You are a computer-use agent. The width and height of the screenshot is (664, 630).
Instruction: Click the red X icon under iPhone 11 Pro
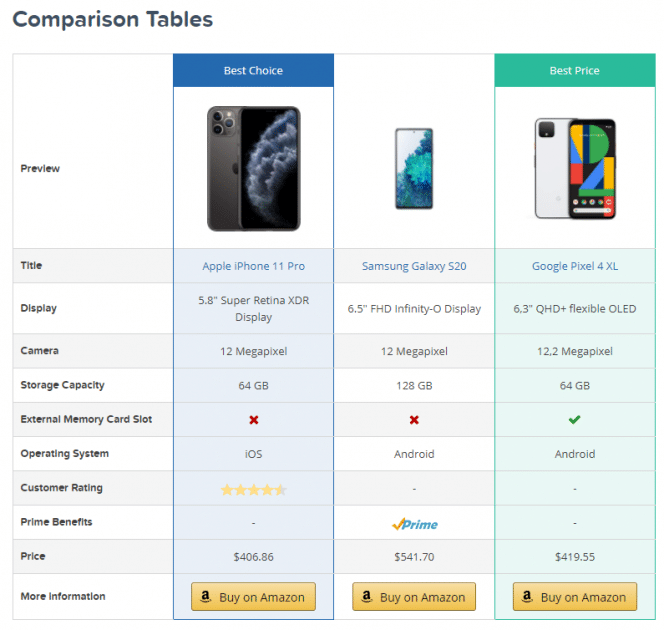(254, 420)
